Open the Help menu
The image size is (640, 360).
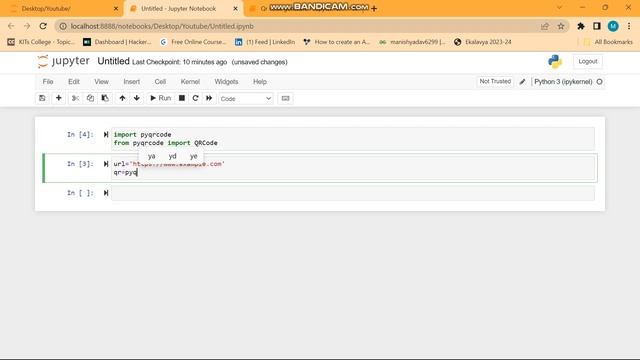click(260, 82)
